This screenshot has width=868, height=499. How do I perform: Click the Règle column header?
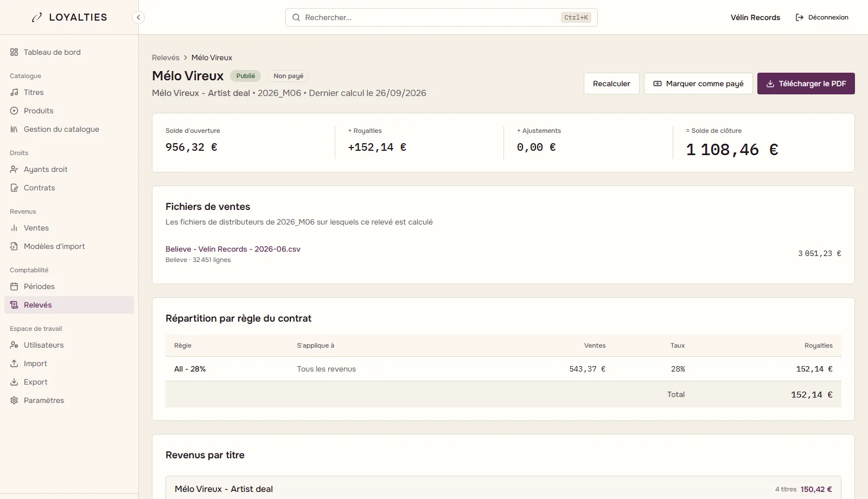point(183,346)
